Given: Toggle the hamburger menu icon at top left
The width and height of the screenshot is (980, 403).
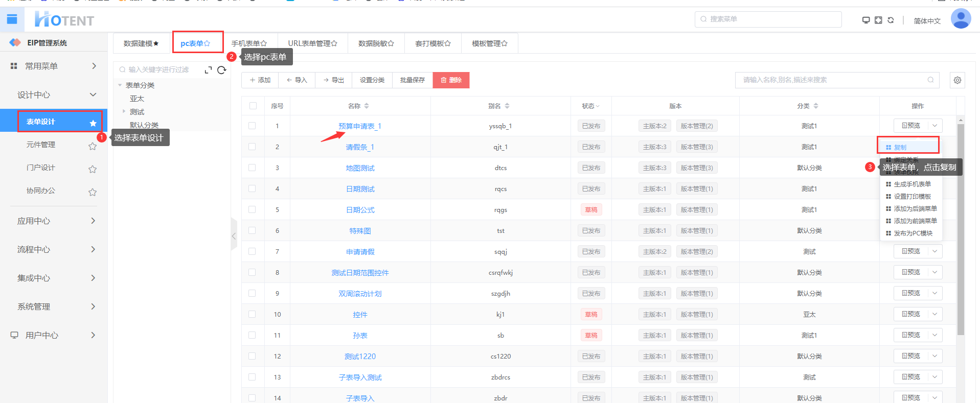Looking at the screenshot, I should click(12, 19).
